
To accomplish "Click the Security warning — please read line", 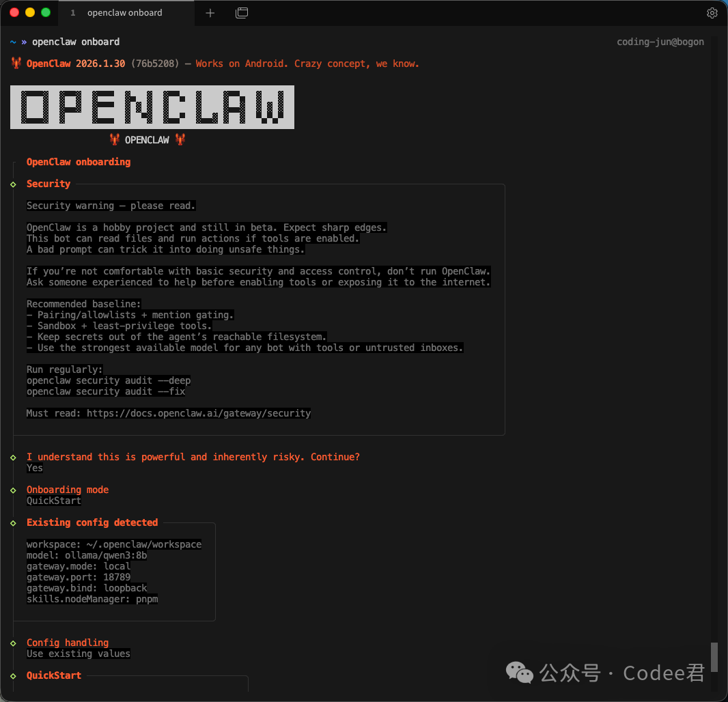I will pos(111,206).
